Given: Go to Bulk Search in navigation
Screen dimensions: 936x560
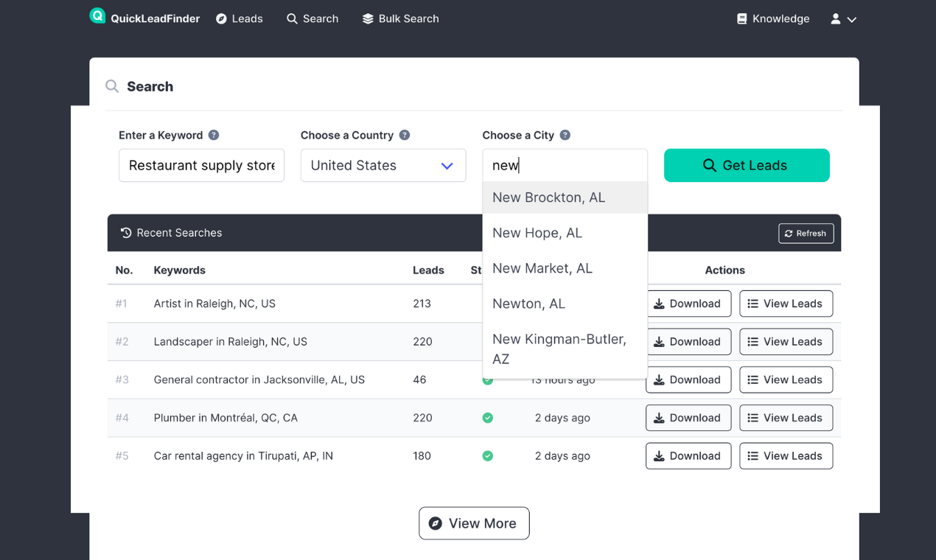Looking at the screenshot, I should (x=400, y=19).
